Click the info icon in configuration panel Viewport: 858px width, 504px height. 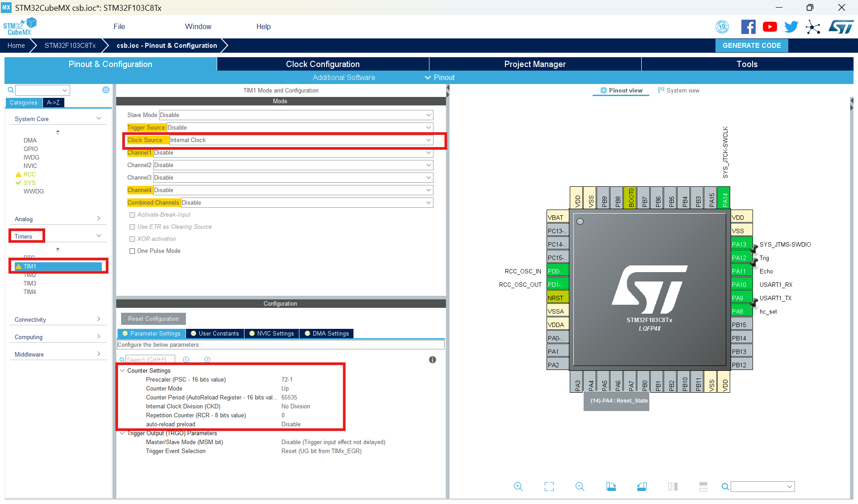point(432,360)
